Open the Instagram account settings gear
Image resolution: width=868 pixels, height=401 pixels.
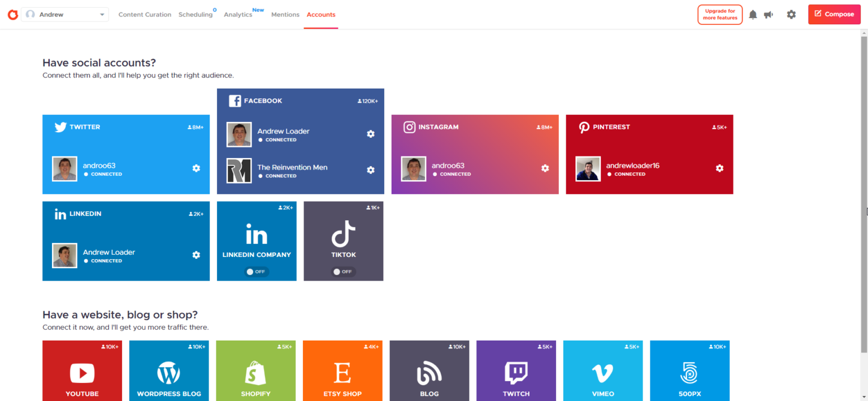(545, 168)
